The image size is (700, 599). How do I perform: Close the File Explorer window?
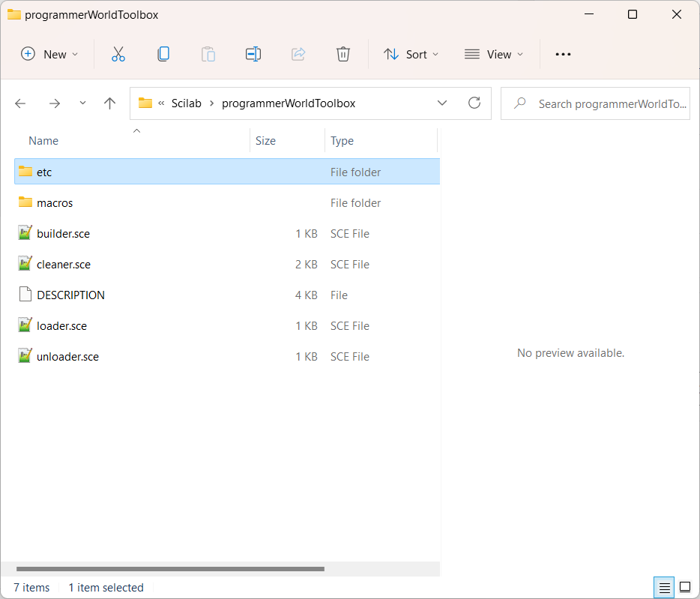[676, 14]
